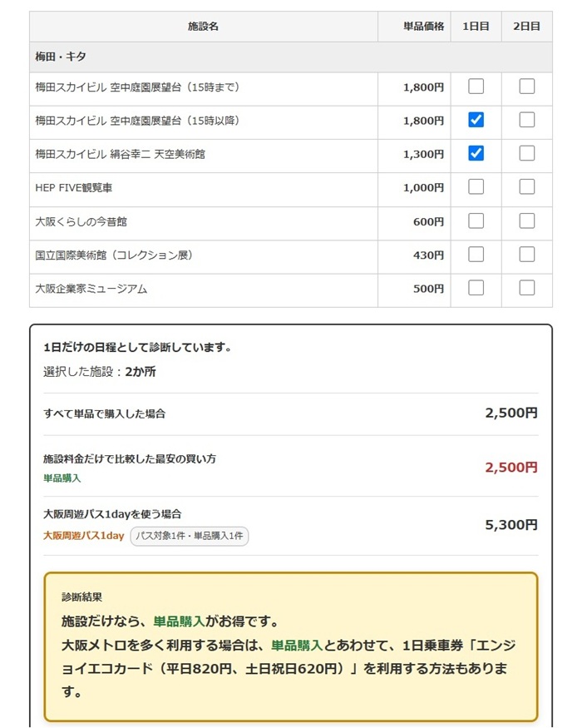The image size is (582, 728).
Task: Click the orange 大阪周遊パス1day label
Action: [83, 536]
